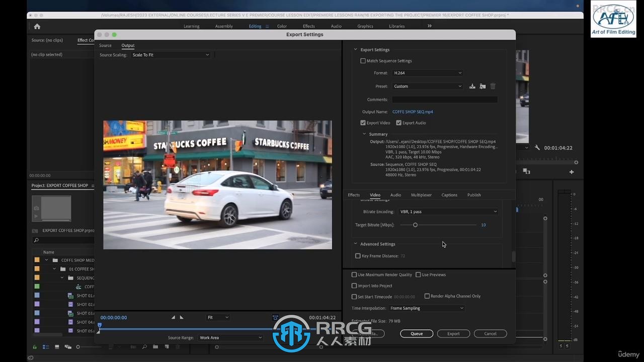
Task: Switch Project panel to List View
Action: pyautogui.click(x=46, y=347)
